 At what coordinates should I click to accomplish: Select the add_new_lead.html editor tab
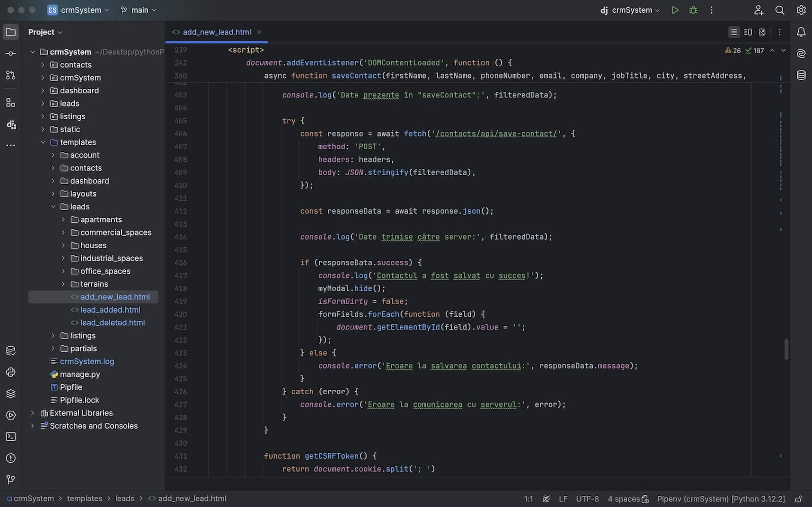tap(216, 32)
